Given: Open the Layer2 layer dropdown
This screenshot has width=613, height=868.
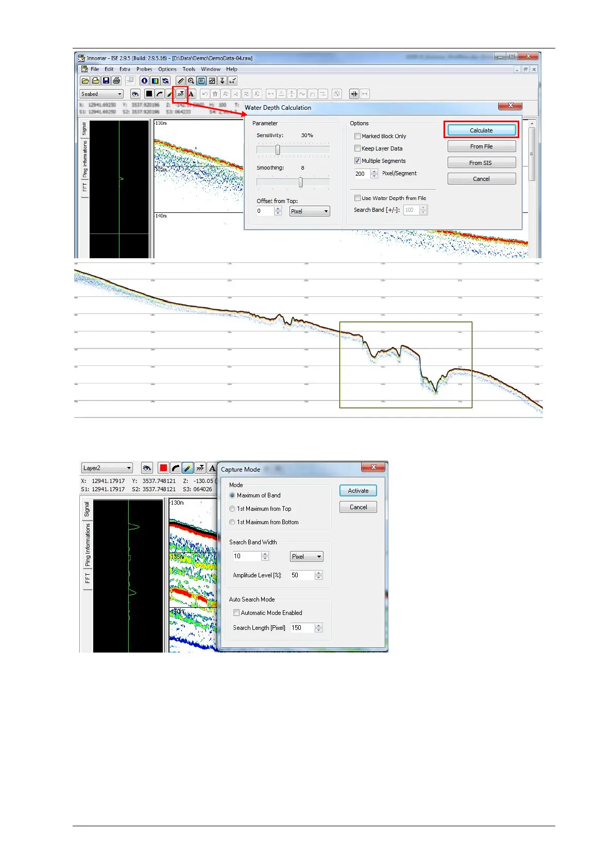Looking at the screenshot, I should click(107, 468).
